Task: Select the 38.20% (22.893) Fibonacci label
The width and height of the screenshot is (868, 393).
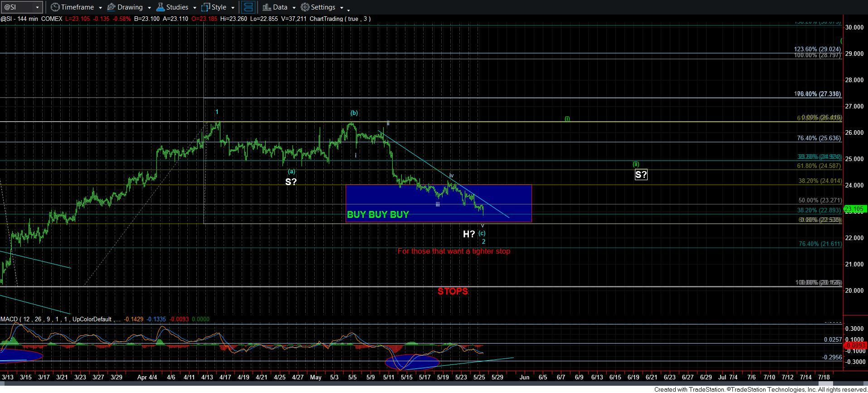Action: coord(819,210)
